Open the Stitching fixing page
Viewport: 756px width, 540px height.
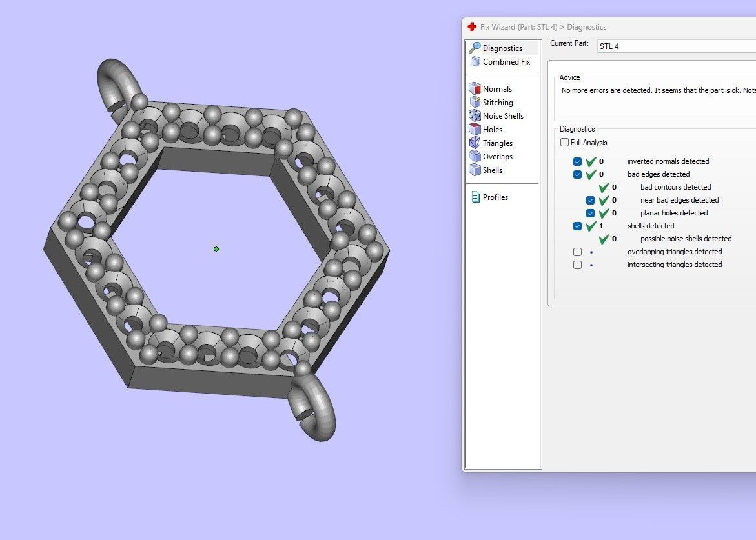[x=498, y=102]
